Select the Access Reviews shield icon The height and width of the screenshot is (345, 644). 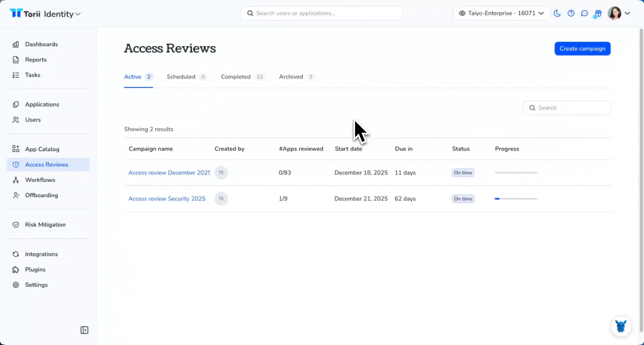16,164
